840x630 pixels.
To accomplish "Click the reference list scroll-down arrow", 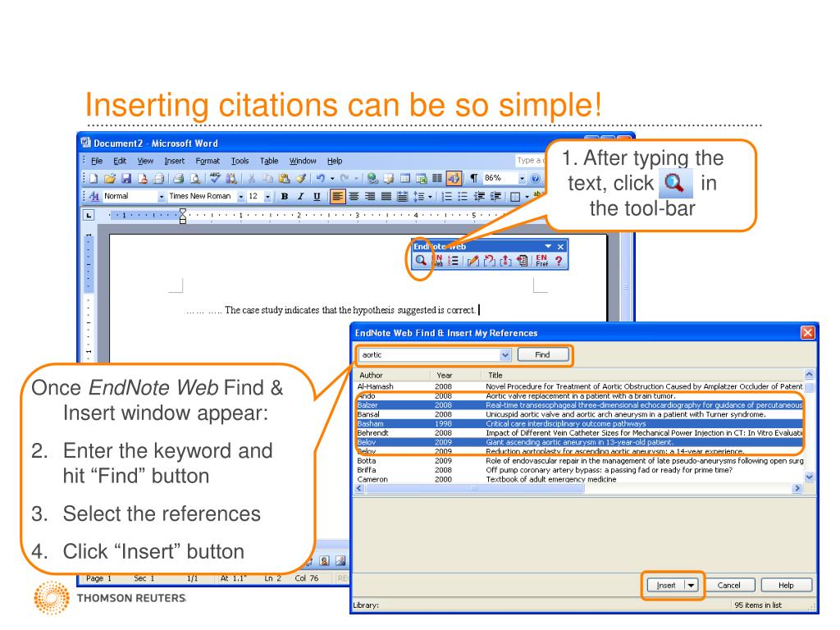I will [809, 477].
